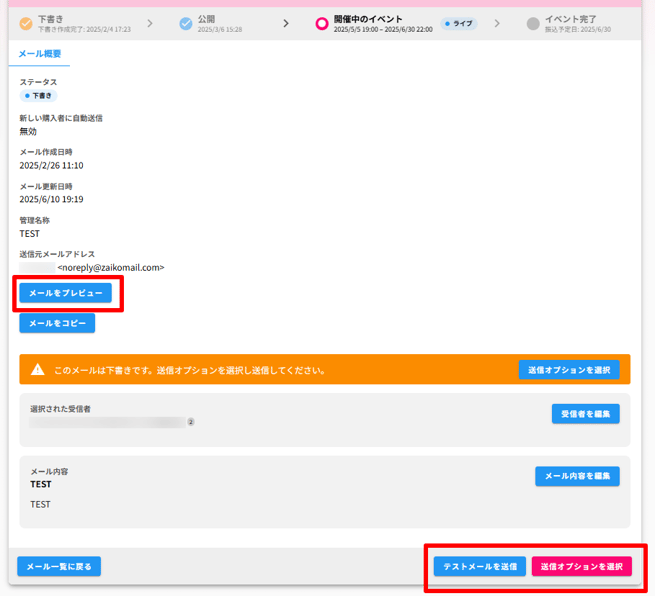Click the TEST value under 管理名称
The width and height of the screenshot is (655, 596).
[30, 233]
